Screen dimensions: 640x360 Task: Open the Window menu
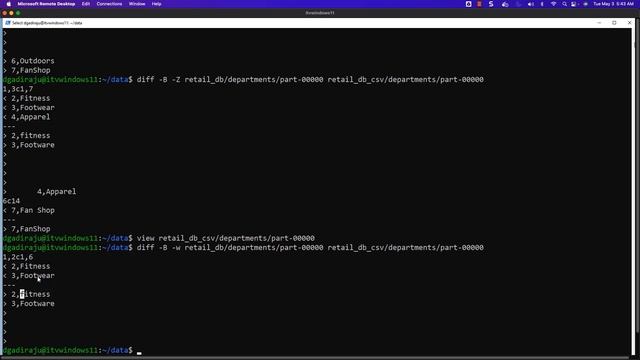tap(137, 4)
